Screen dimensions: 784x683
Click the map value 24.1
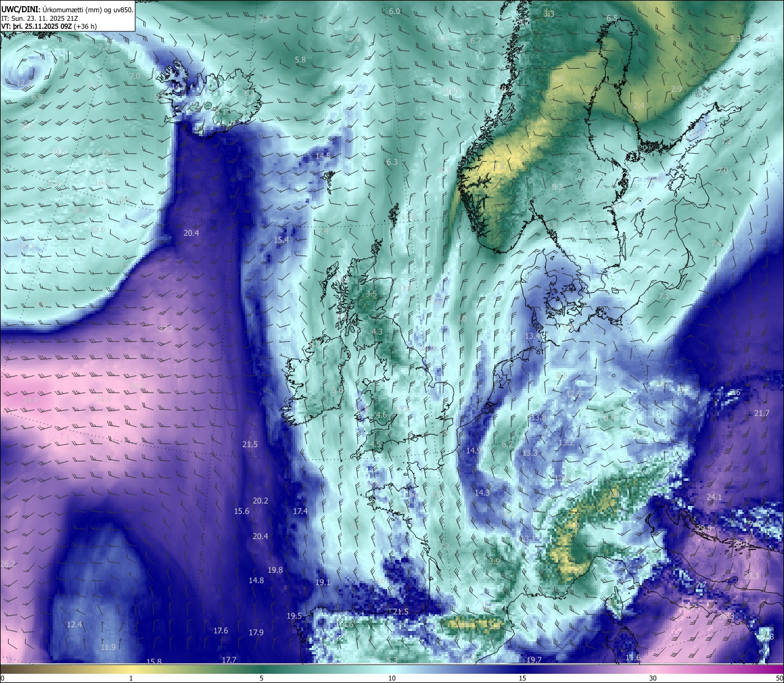click(x=714, y=497)
